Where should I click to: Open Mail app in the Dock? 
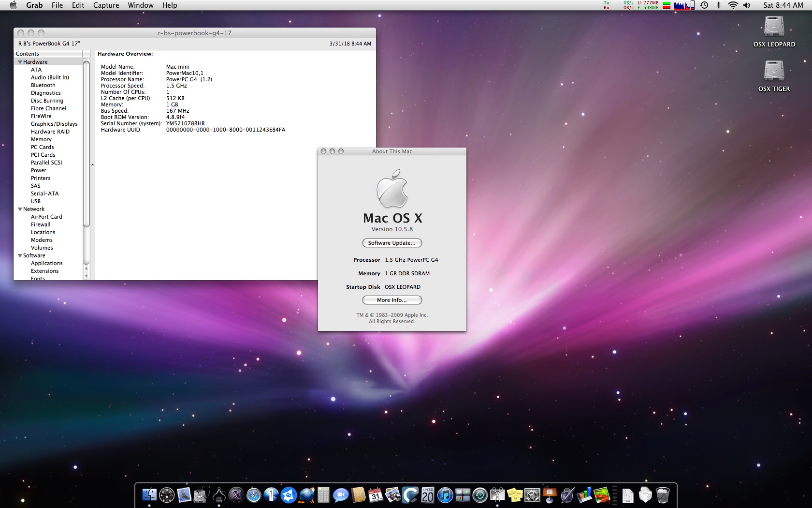(x=184, y=495)
